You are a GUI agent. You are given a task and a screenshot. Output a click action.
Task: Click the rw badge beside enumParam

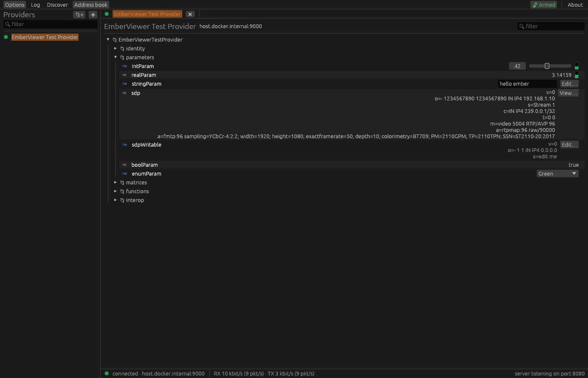pyautogui.click(x=125, y=174)
